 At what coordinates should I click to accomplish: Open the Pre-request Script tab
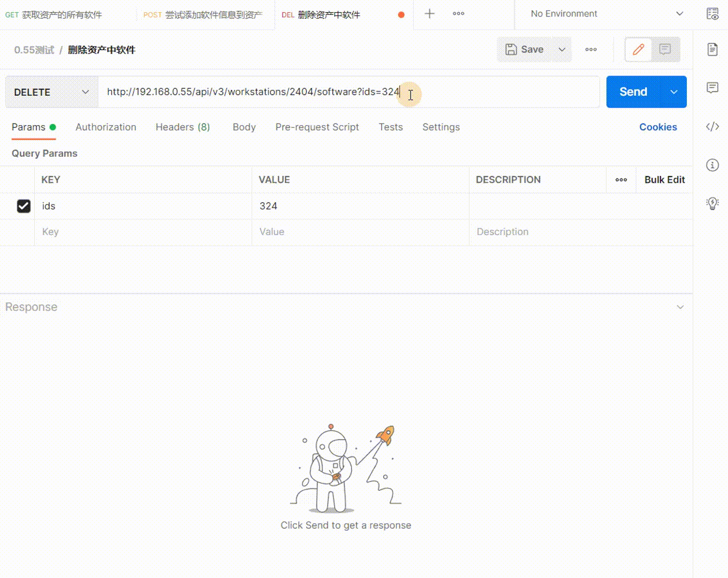click(317, 127)
